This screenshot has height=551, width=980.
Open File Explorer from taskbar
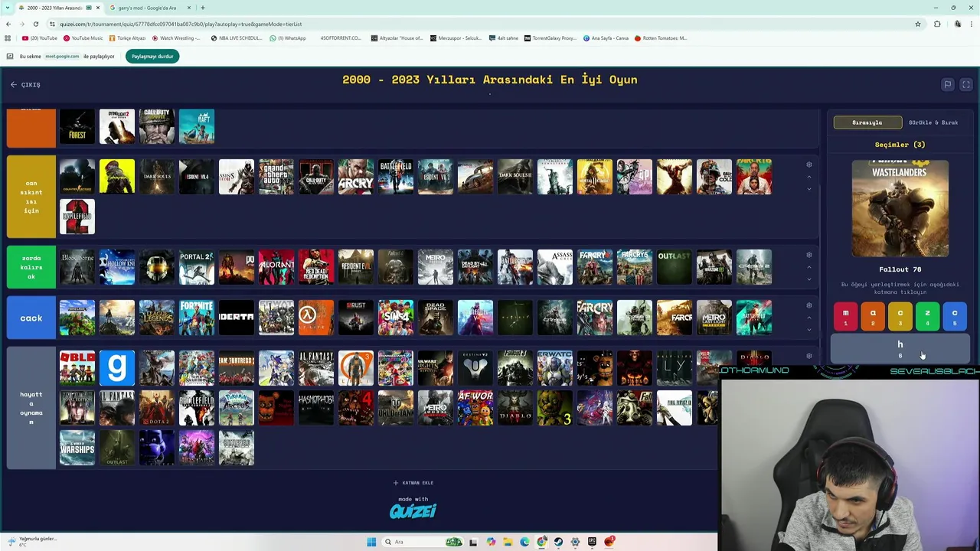(508, 542)
